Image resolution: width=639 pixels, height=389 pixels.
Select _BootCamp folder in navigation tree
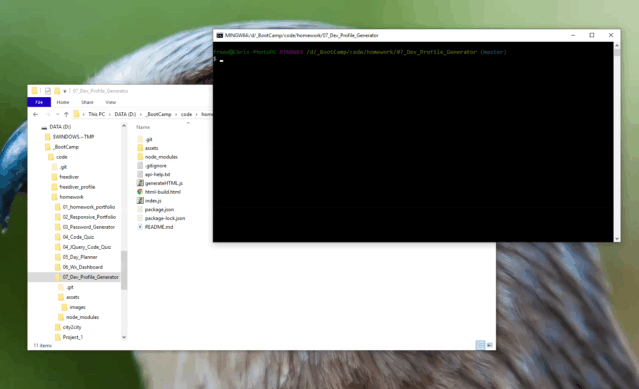click(66, 147)
